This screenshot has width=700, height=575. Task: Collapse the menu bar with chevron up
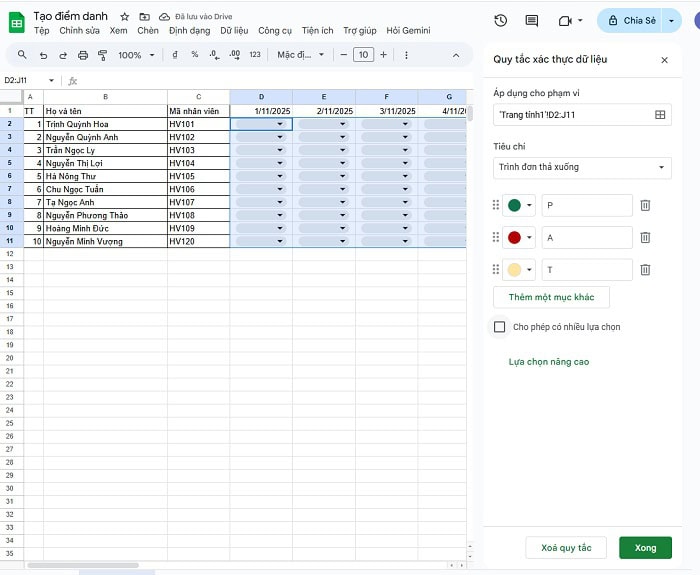(456, 55)
